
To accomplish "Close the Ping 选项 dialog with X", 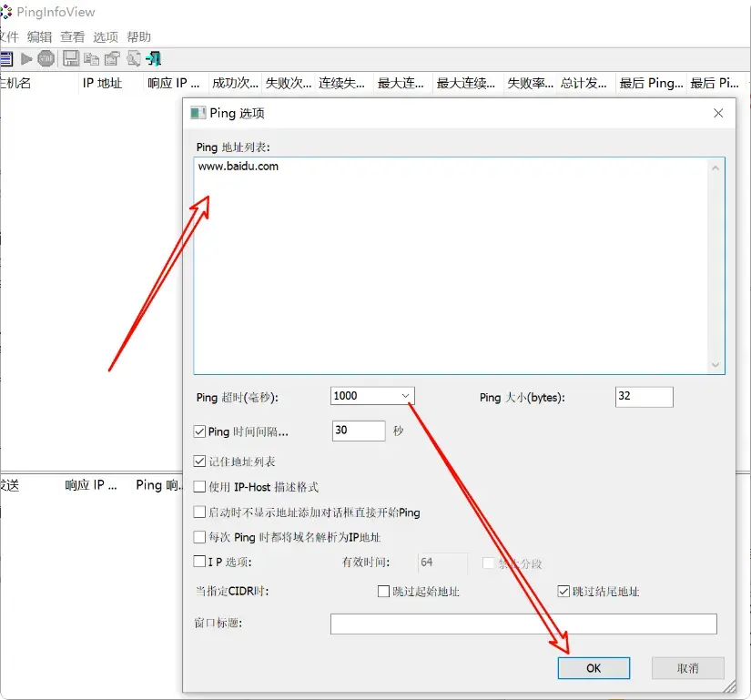I will [x=718, y=113].
